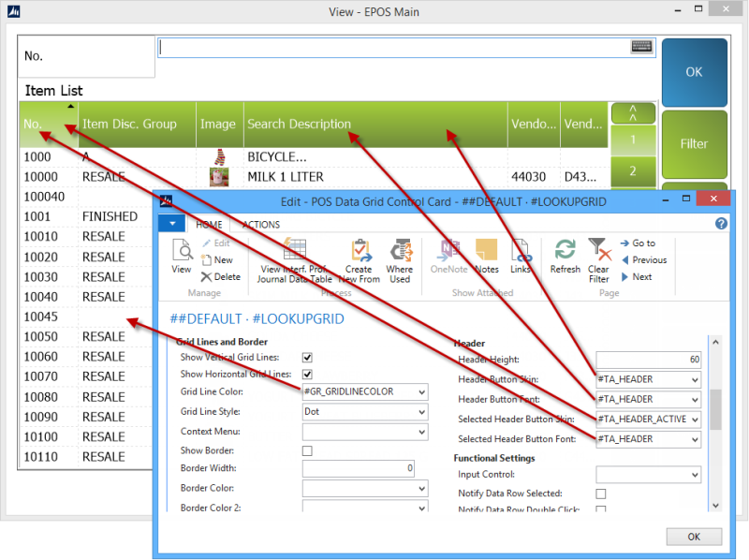The width and height of the screenshot is (749, 560).
Task: Click the card's vertical scrollbar thumb
Action: [715, 409]
